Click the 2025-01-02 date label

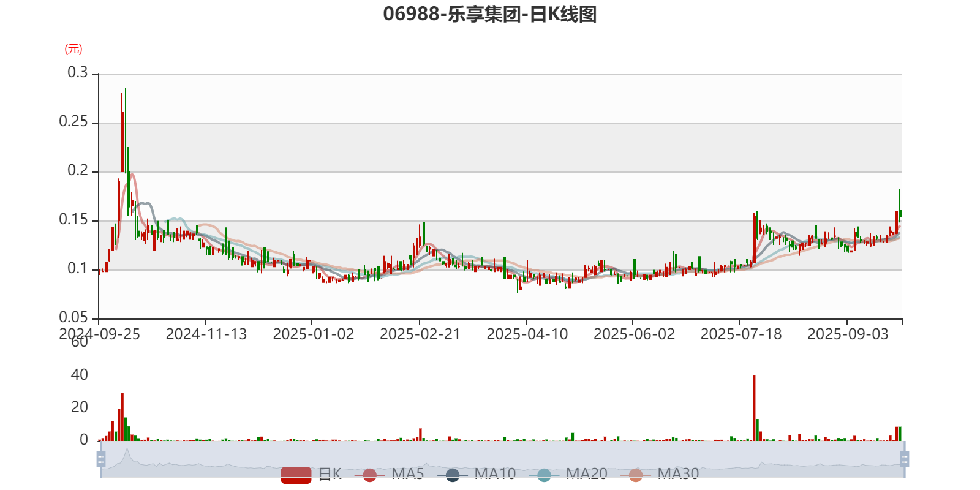point(313,334)
